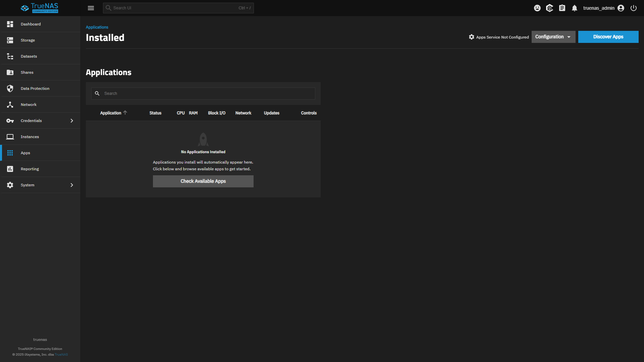Image resolution: width=644 pixels, height=362 pixels.
Task: Click the hamburger menu to collapse the sidebar
Action: point(91,8)
